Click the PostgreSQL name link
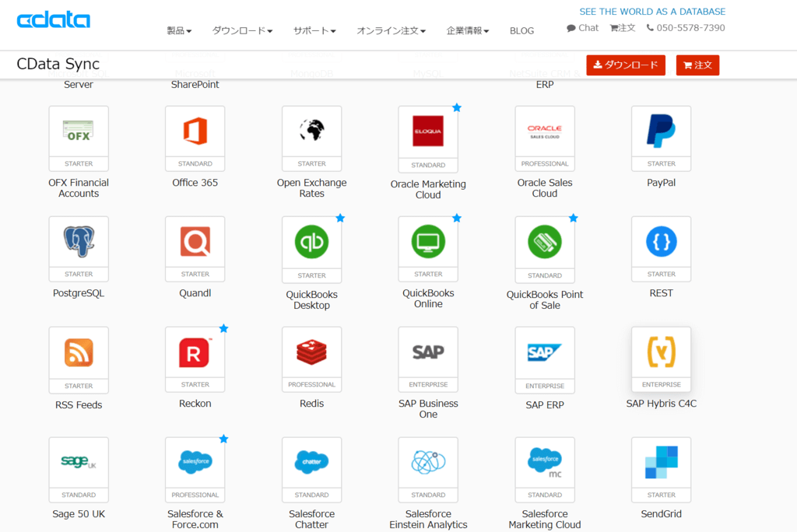Image resolution: width=797 pixels, height=532 pixels. (x=79, y=293)
